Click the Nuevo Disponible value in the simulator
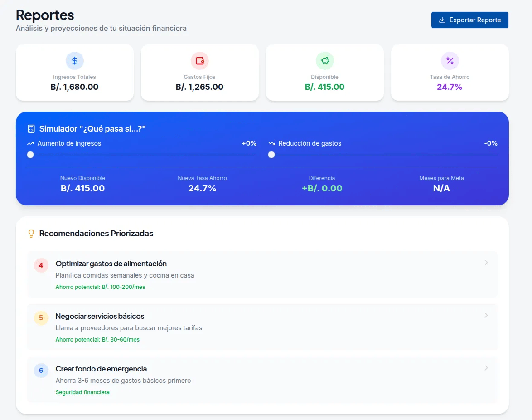The width and height of the screenshot is (532, 420). click(x=82, y=188)
